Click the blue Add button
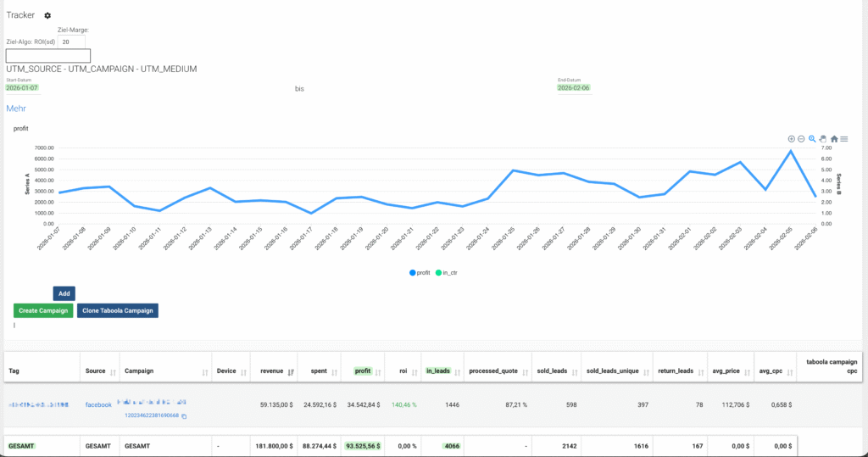The height and width of the screenshot is (457, 868). 64,293
